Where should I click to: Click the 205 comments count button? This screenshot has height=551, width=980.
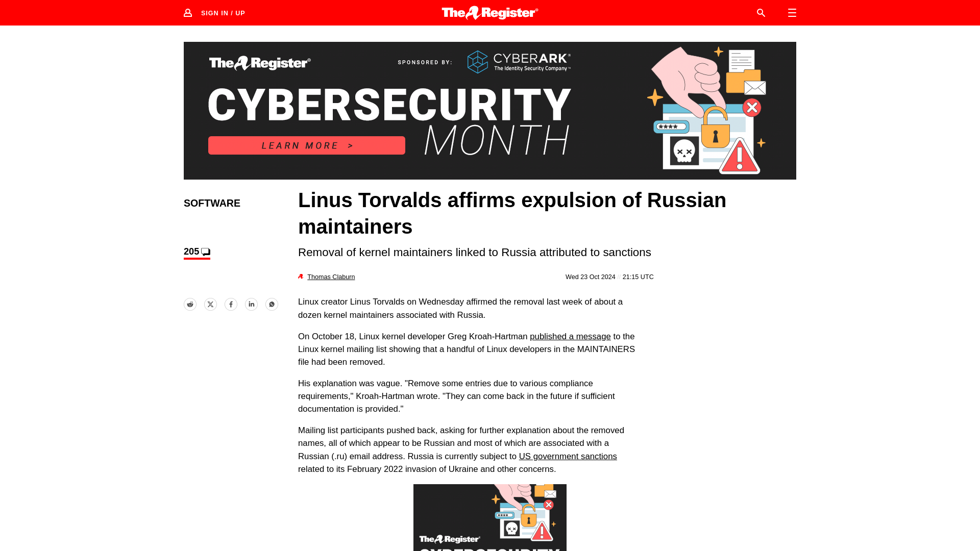coord(197,251)
